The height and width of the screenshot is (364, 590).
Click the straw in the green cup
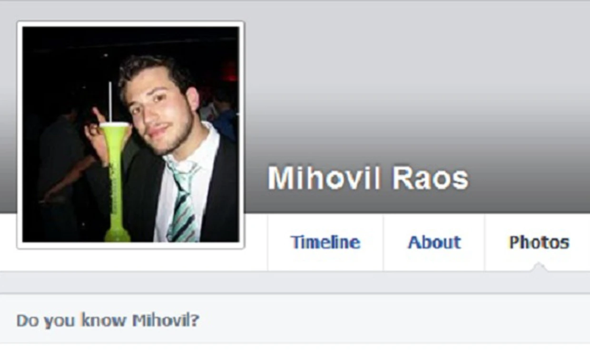[x=110, y=102]
